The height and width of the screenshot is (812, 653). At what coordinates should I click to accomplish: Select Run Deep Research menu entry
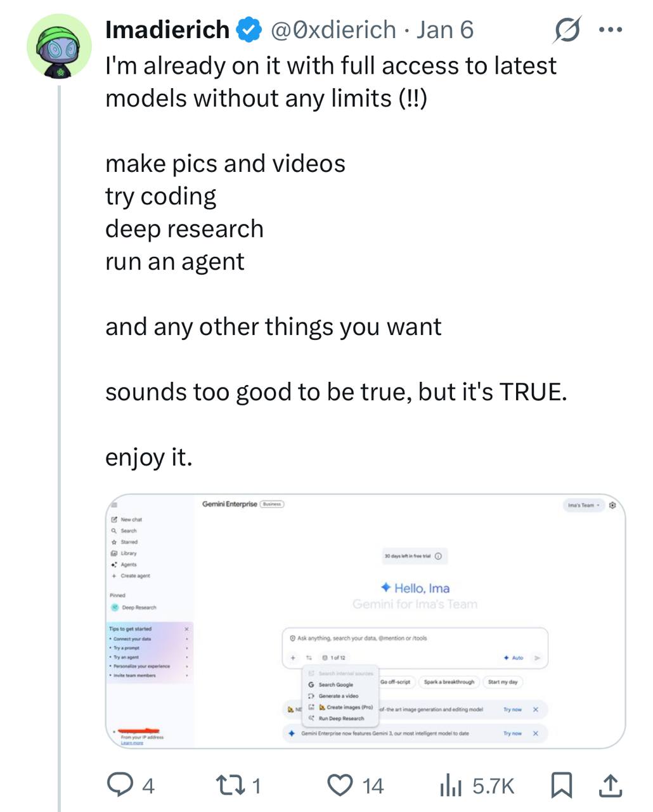[341, 718]
